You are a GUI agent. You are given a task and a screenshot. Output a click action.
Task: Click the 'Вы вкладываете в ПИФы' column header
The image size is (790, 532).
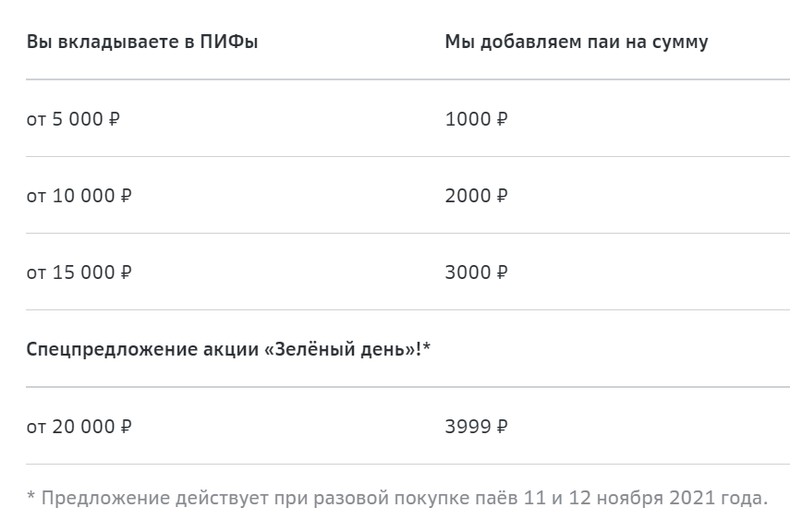[x=142, y=42]
